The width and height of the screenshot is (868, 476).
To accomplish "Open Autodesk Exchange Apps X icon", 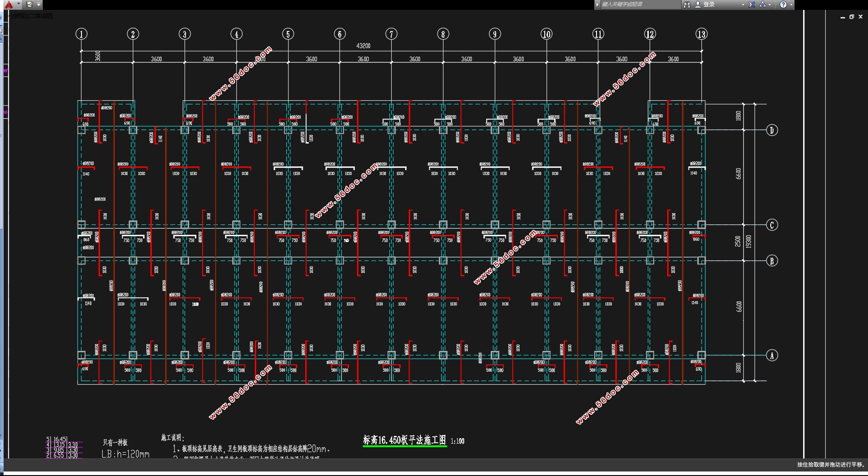I will [x=752, y=4].
